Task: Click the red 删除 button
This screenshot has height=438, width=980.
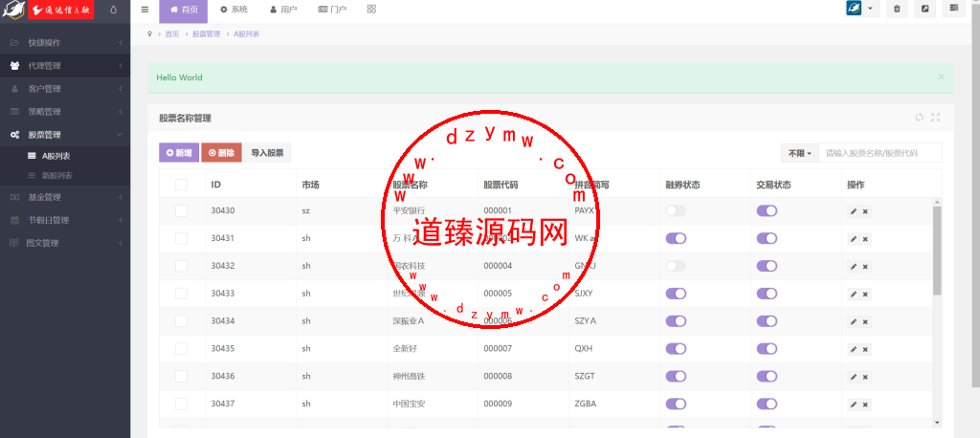Action: click(x=221, y=152)
